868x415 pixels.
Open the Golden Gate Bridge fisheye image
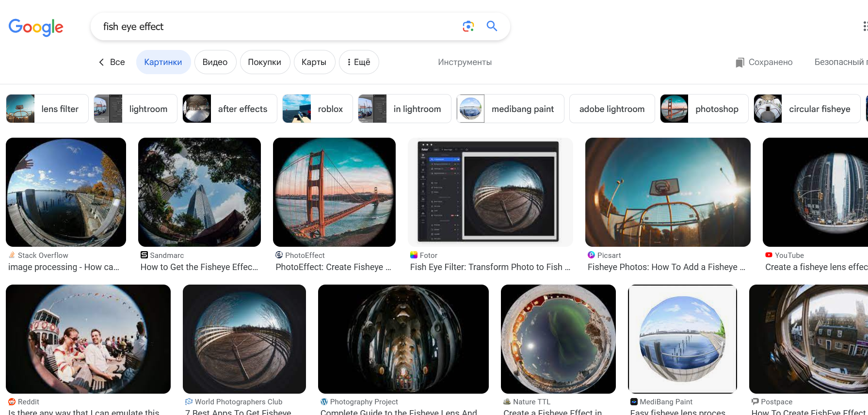pyautogui.click(x=334, y=192)
